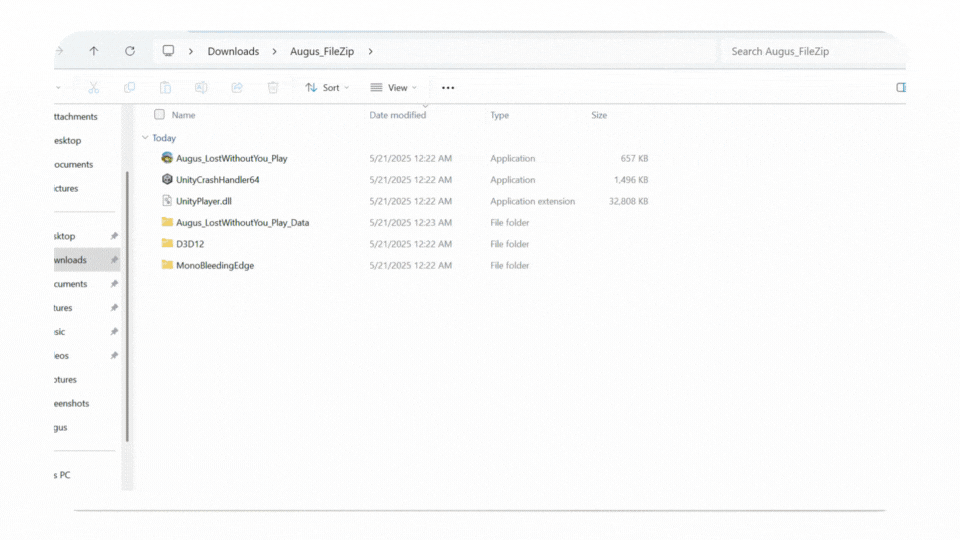
Task: Sort by Date modified column header
Action: click(x=397, y=115)
